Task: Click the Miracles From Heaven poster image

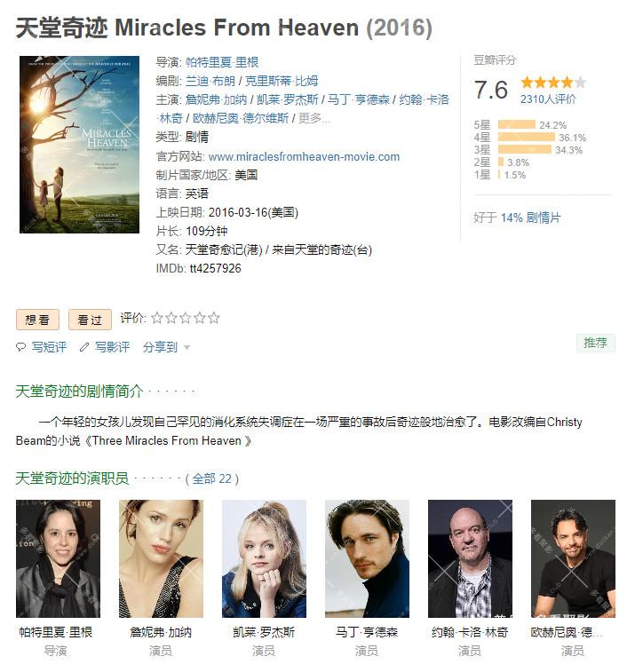Action: click(79, 145)
